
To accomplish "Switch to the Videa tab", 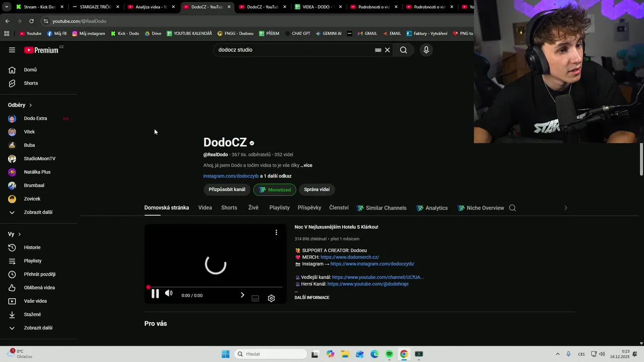I will coord(205,208).
